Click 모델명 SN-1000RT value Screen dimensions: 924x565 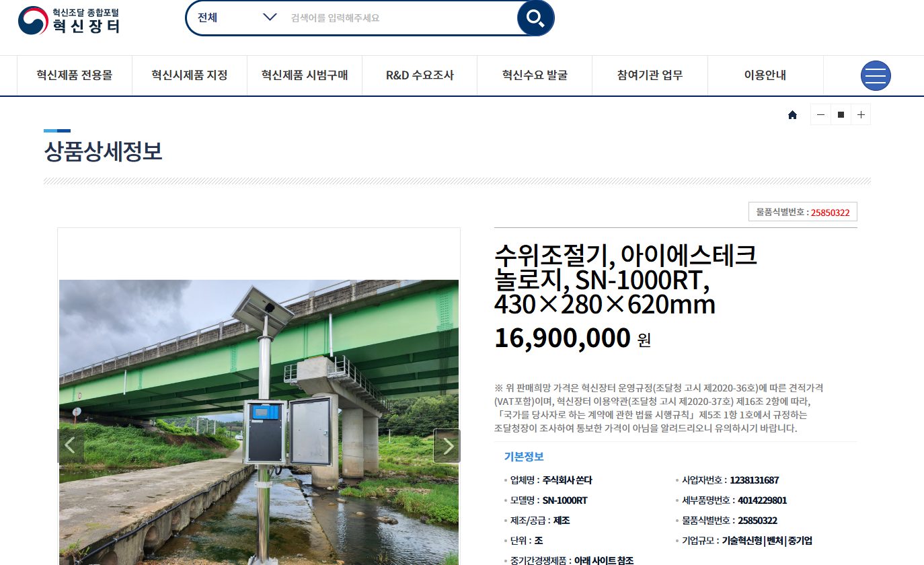[x=565, y=500]
